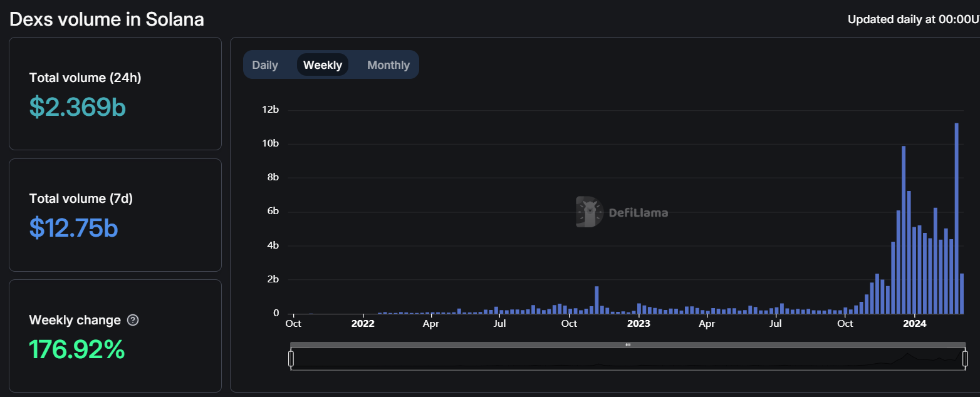Image resolution: width=980 pixels, height=397 pixels.
Task: Click the DefiLlama llama logo watermark
Action: point(588,212)
